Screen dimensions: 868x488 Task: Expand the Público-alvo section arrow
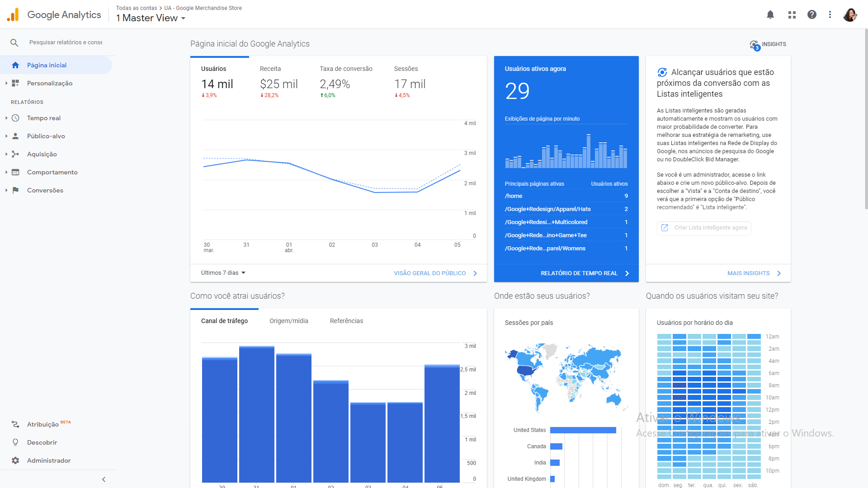coord(6,136)
